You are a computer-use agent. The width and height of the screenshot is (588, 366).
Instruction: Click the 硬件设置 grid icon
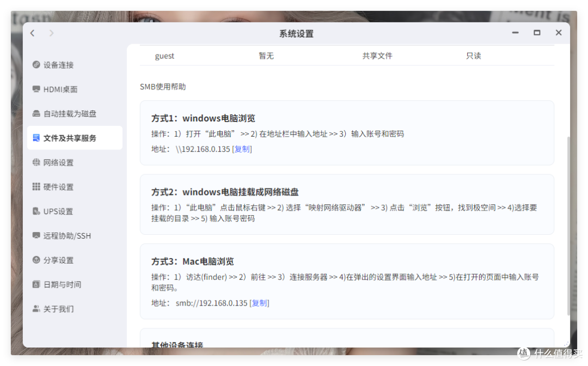36,186
